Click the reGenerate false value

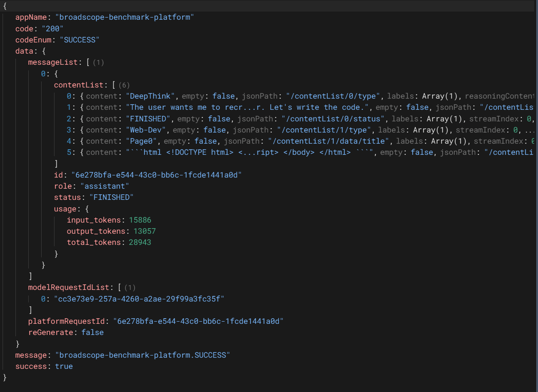tap(92, 332)
